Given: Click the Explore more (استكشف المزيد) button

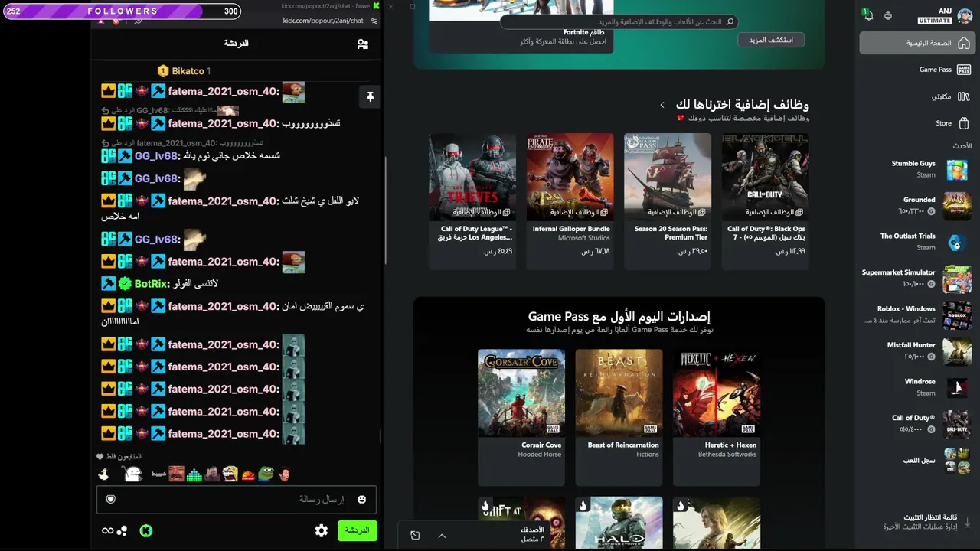Looking at the screenshot, I should click(x=771, y=40).
